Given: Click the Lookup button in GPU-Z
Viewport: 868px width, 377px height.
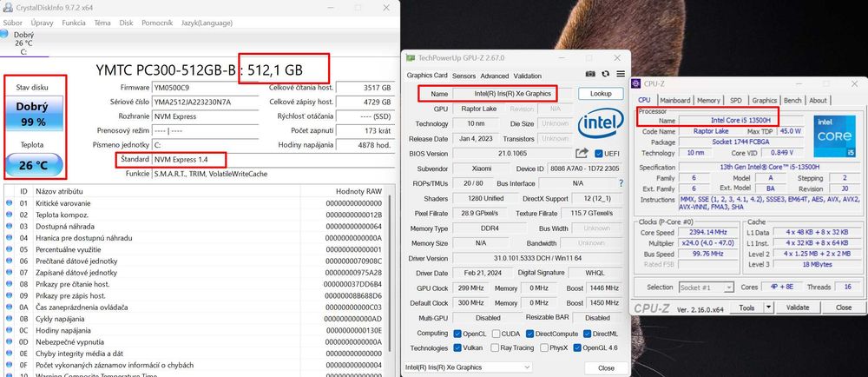Looking at the screenshot, I should pos(601,94).
